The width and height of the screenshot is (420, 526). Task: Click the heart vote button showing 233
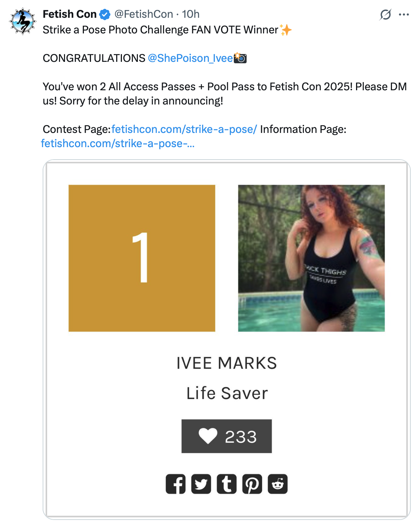227,436
